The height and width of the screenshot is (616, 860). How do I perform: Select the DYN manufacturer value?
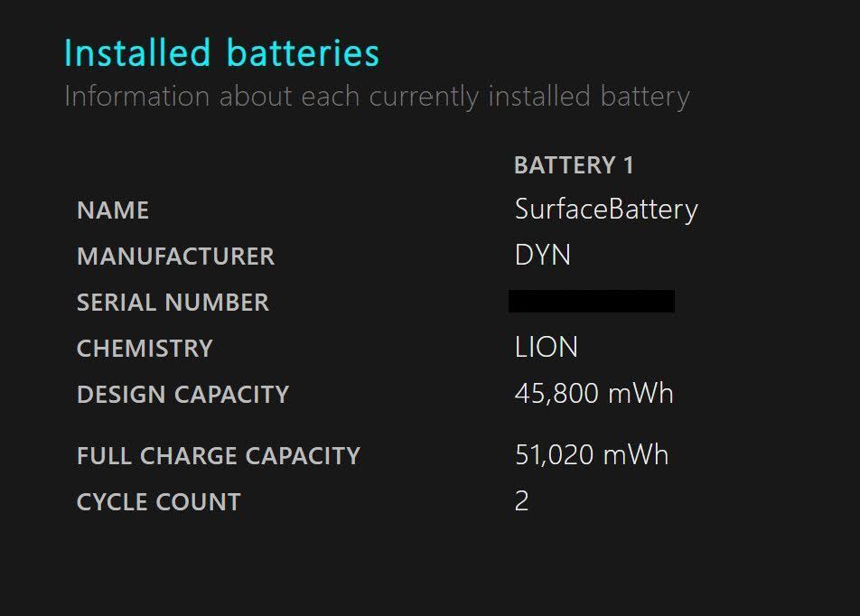coord(542,255)
